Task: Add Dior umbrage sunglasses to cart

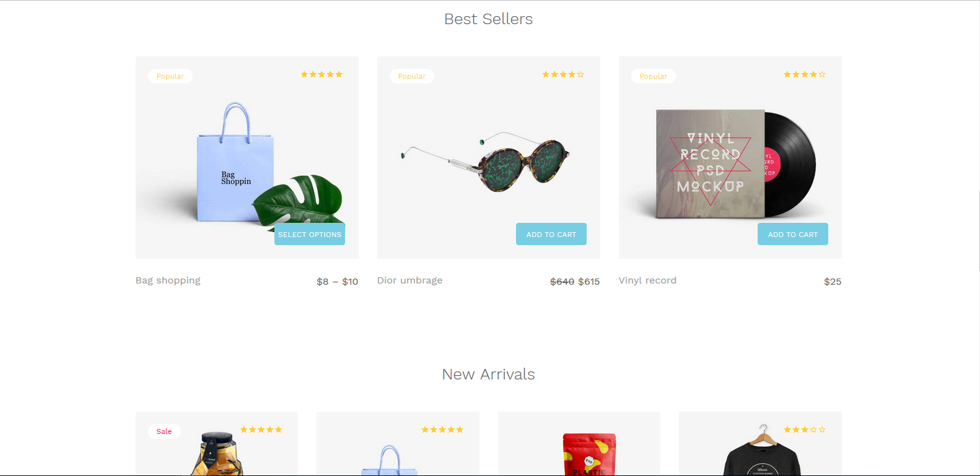Action: 551,234
